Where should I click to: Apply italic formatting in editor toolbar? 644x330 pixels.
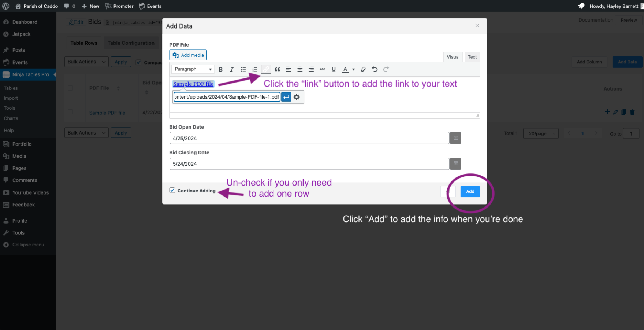click(x=232, y=69)
